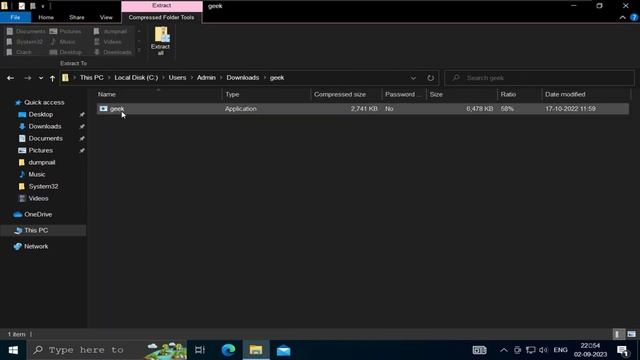Viewport: 640px width, 360px height.
Task: Open the Mail app from taskbar
Action: pos(283,350)
